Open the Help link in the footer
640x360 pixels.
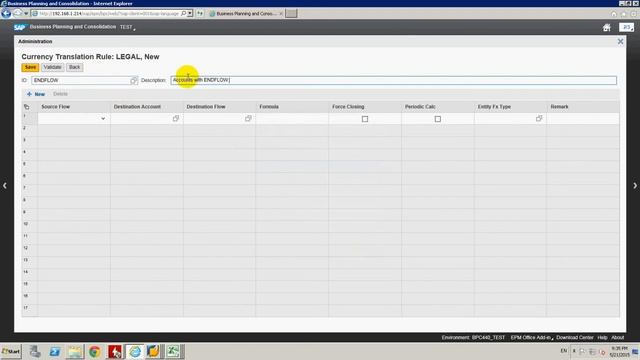point(602,338)
